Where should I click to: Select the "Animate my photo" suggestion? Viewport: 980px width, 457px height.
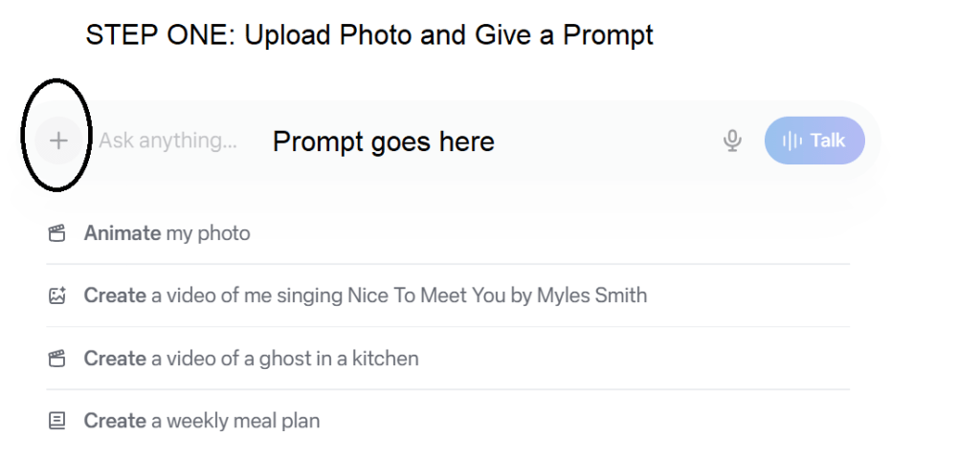click(x=167, y=233)
